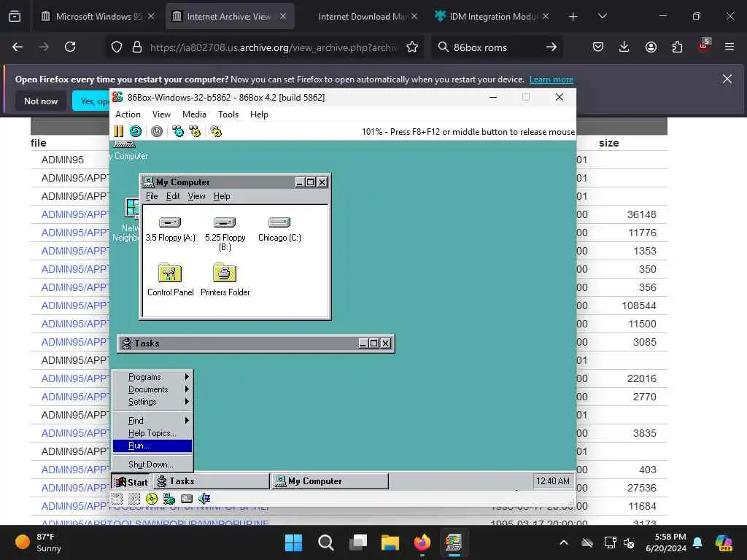Open Firefox extensions puzzle icon
Image resolution: width=747 pixels, height=560 pixels.
click(677, 47)
